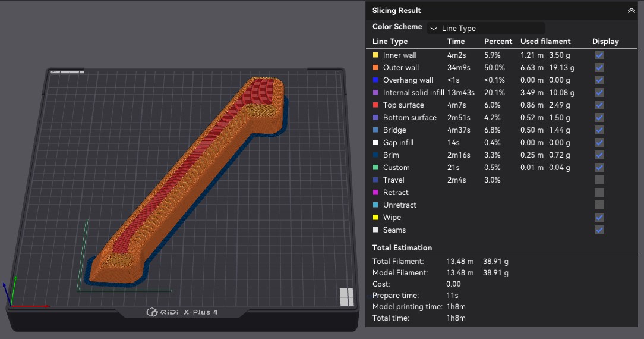644x339 pixels.
Task: Select the Internal solid infill row label
Action: 413,92
